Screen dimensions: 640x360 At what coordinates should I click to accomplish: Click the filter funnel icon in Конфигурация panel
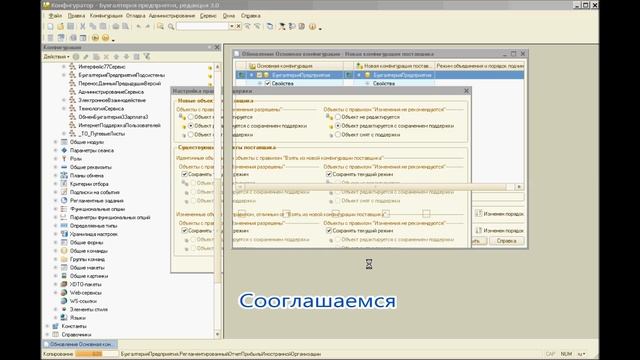(x=147, y=57)
